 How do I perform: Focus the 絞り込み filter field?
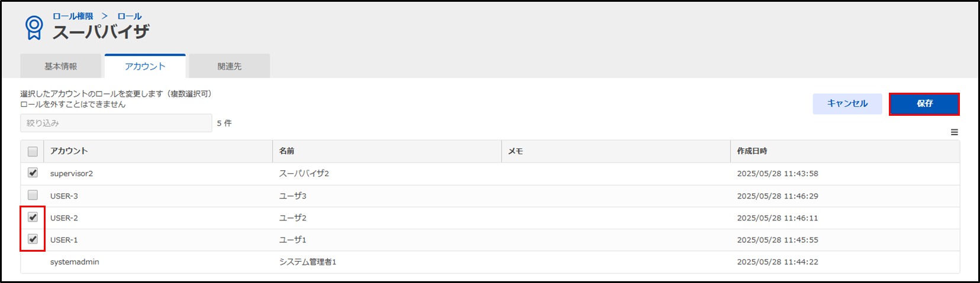tap(116, 123)
